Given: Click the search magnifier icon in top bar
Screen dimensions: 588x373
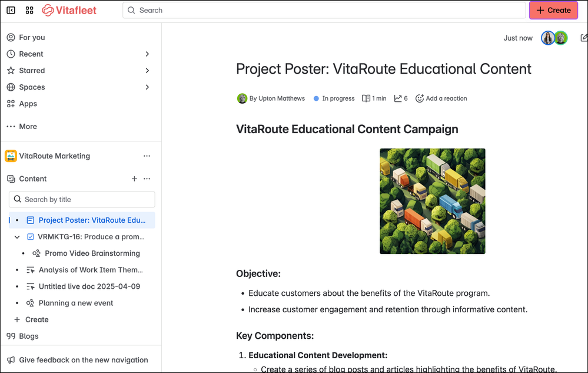Looking at the screenshot, I should coord(131,10).
